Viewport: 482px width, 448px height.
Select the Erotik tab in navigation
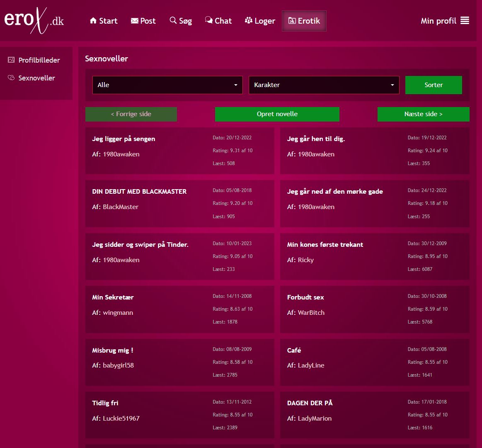pyautogui.click(x=304, y=21)
